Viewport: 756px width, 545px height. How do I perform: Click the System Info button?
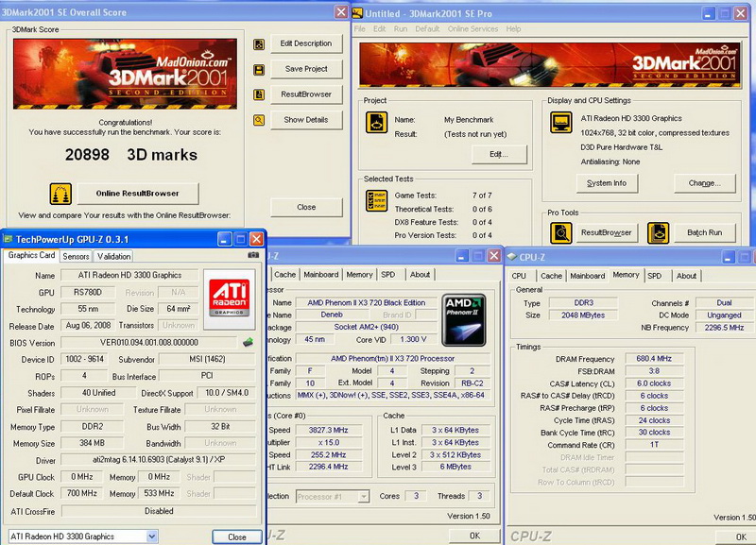point(607,183)
